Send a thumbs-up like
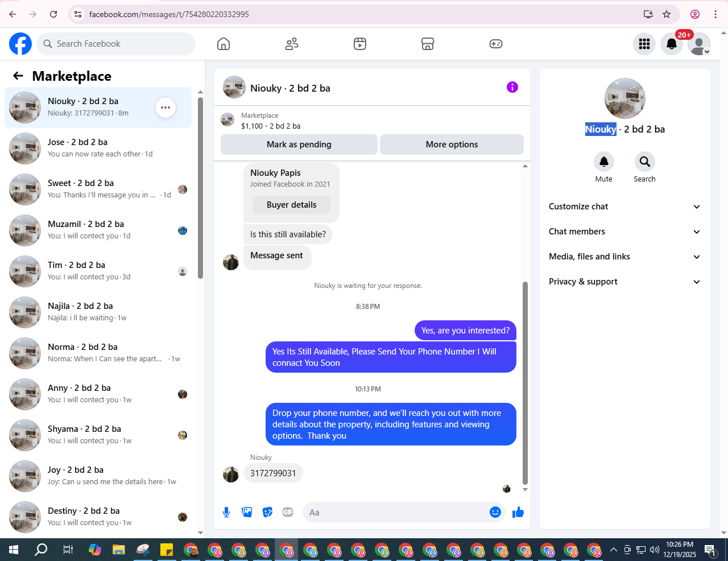The image size is (728, 561). coord(518,512)
